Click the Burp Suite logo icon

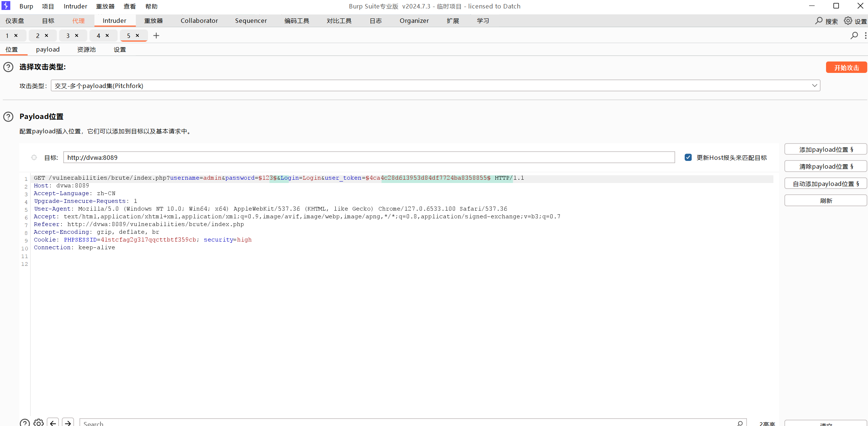click(6, 6)
